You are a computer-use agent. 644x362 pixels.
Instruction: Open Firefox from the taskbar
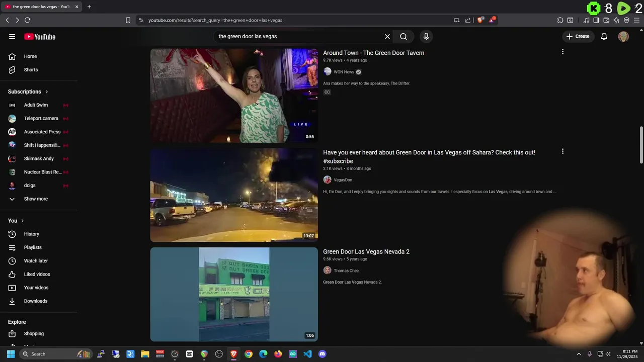tap(278, 354)
